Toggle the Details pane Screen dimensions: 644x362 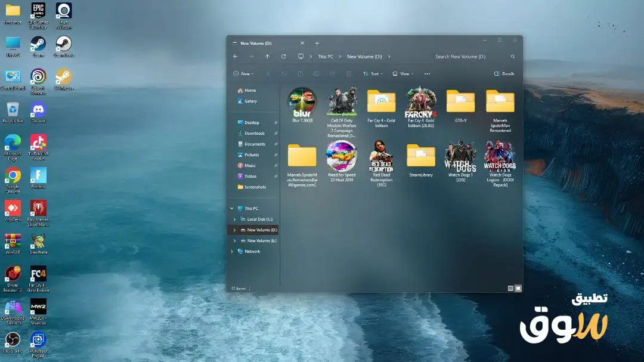504,74
